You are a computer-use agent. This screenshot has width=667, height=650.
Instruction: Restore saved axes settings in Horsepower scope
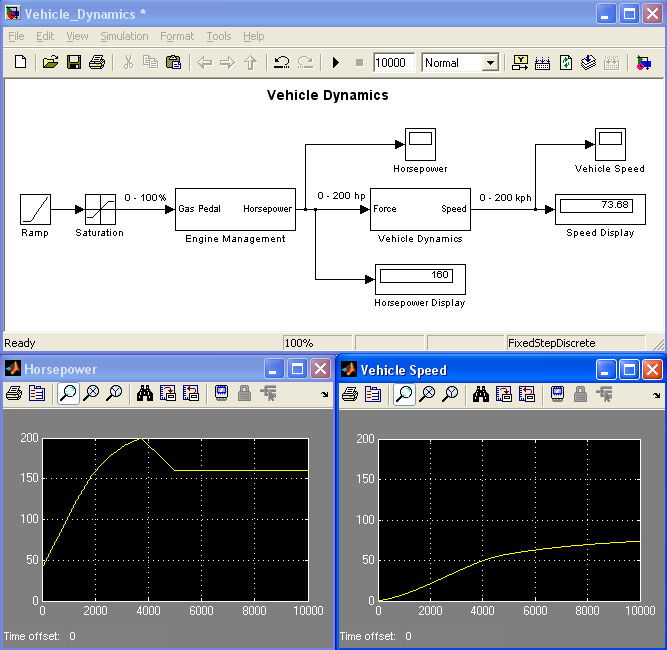(x=191, y=393)
